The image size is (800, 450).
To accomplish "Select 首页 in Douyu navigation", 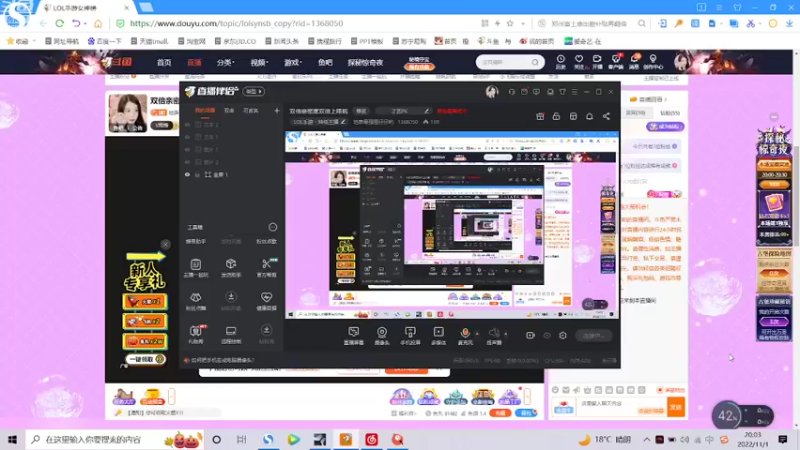I will pyautogui.click(x=164, y=62).
